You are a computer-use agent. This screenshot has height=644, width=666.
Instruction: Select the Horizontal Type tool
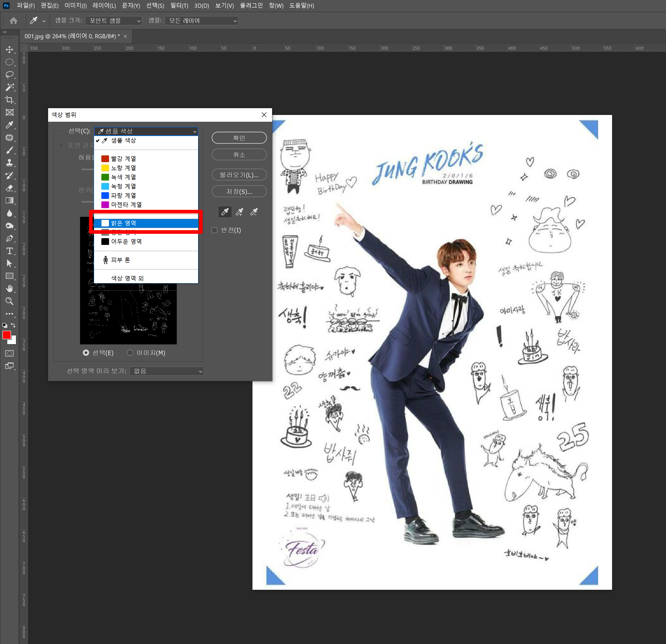coord(9,251)
